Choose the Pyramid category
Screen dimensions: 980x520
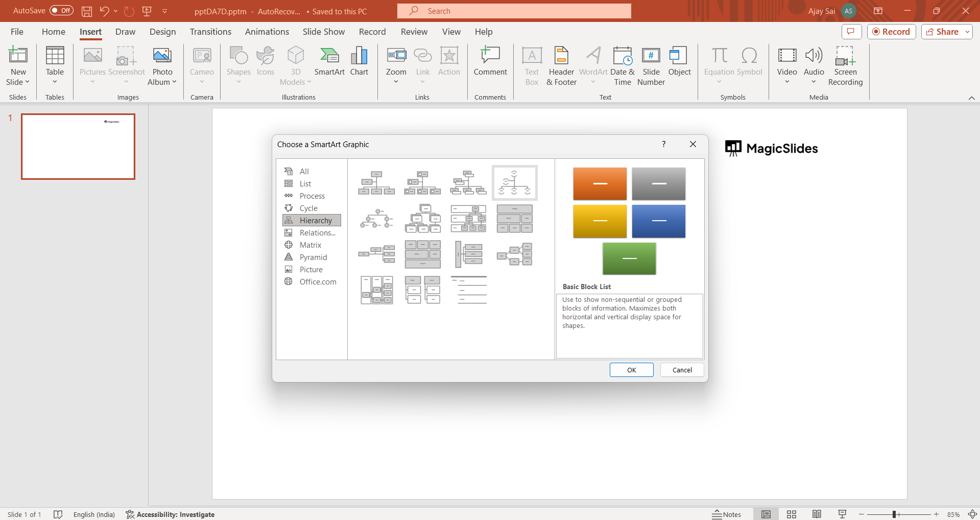click(x=312, y=257)
